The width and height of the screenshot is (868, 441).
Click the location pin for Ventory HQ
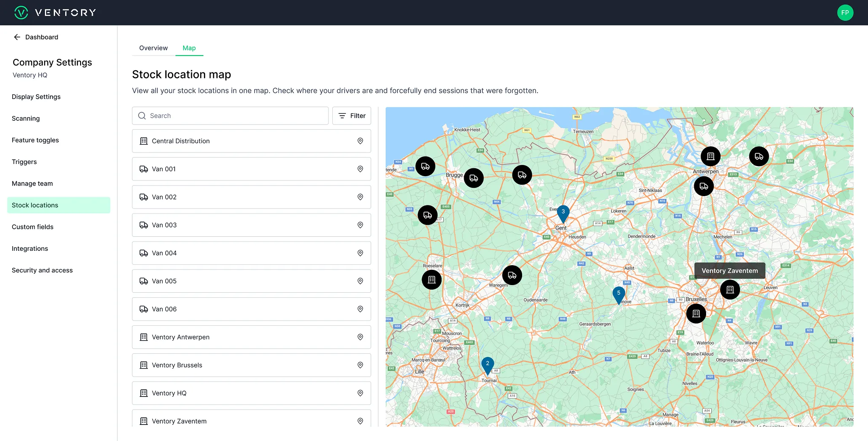pyautogui.click(x=360, y=393)
